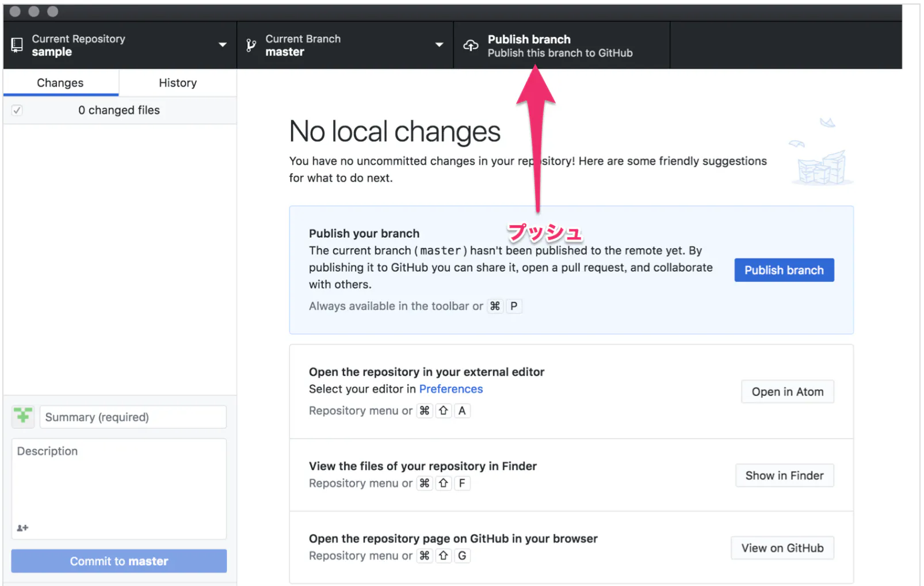Viewport: 924px width, 586px height.
Task: Switch to the History tab
Action: [178, 83]
